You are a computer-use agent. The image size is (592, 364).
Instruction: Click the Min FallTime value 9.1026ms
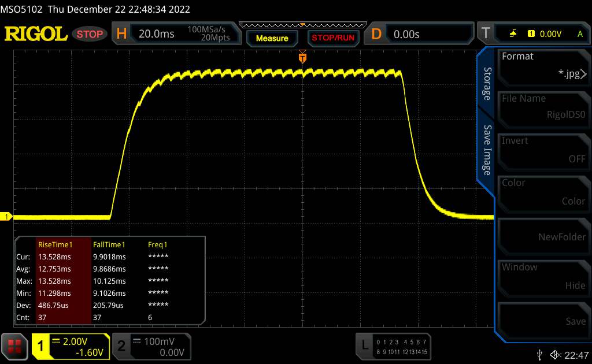pos(109,293)
